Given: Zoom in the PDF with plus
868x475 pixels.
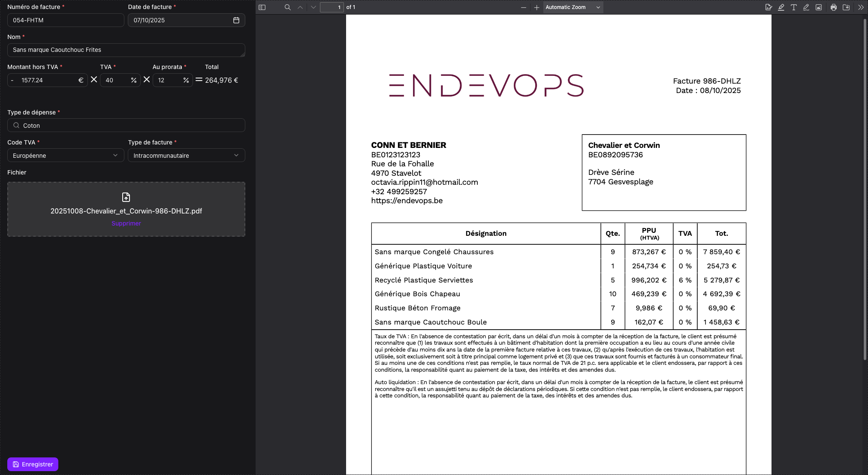Looking at the screenshot, I should click(x=536, y=7).
